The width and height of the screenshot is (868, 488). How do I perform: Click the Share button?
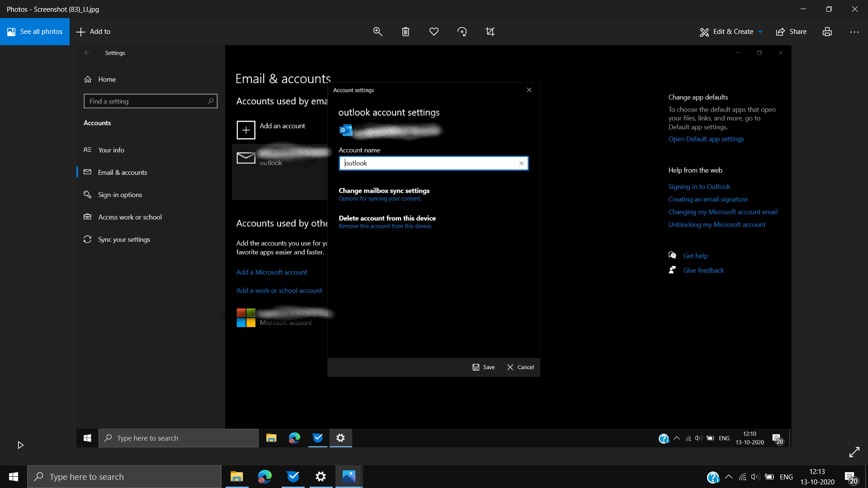tap(791, 32)
